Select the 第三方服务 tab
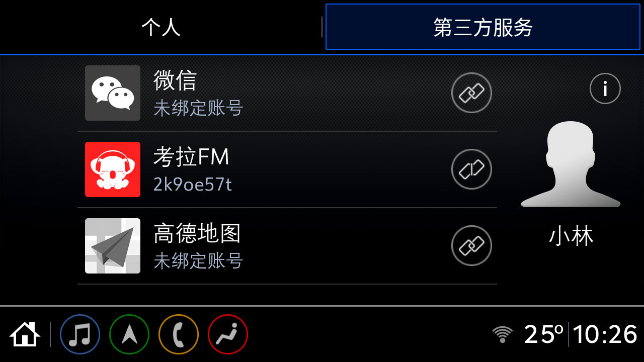The height and width of the screenshot is (362, 644). pos(483,27)
